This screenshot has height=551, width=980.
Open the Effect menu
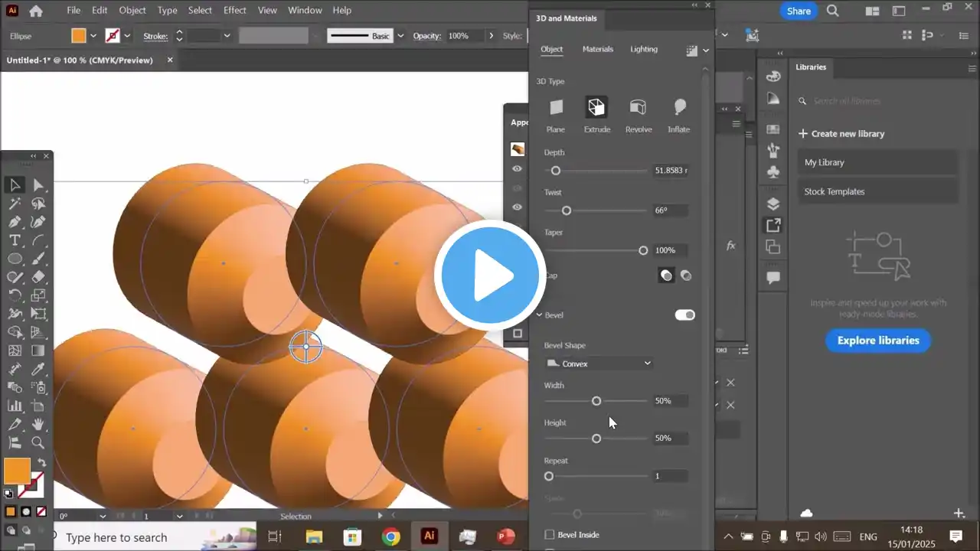234,10
